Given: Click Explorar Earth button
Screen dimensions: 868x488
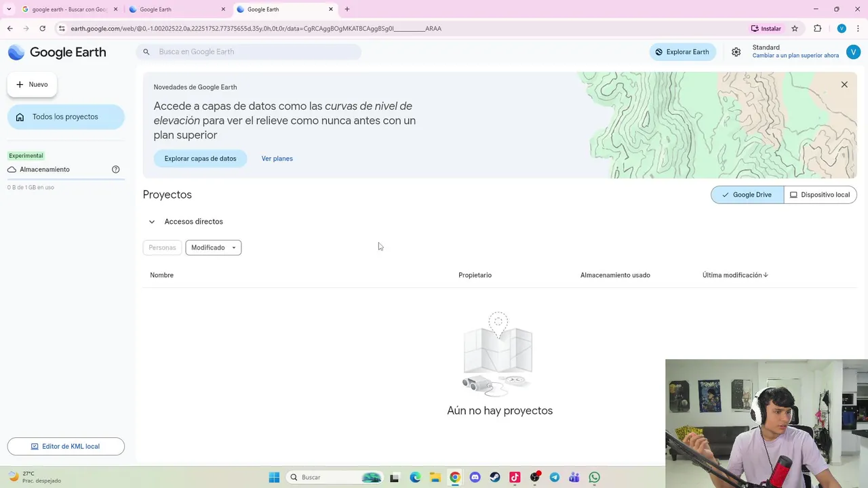Looking at the screenshot, I should [682, 52].
